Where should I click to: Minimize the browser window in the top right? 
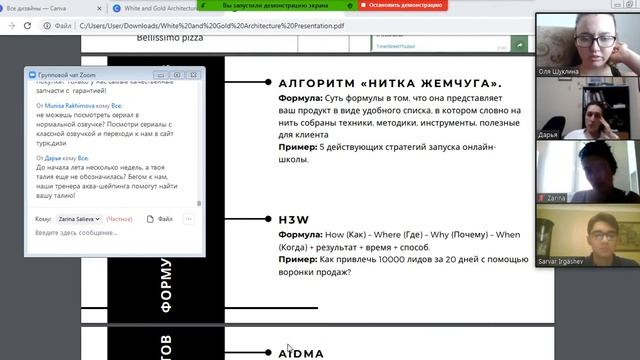618,4
